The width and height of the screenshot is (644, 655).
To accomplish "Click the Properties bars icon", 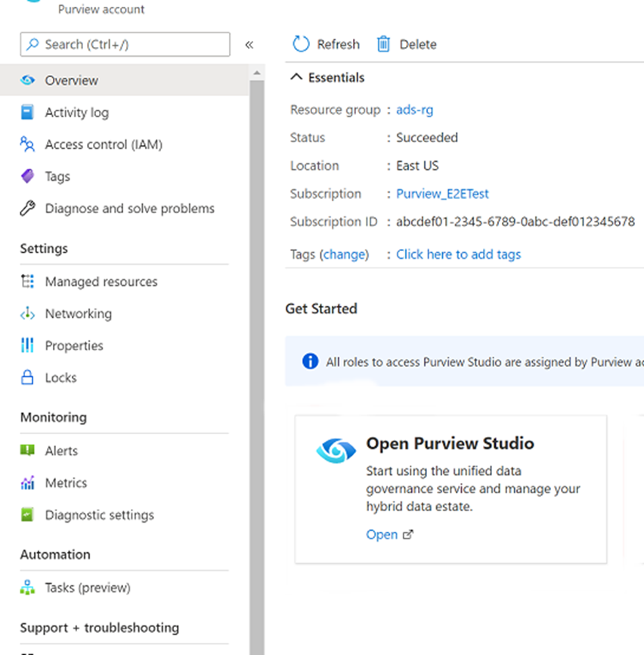I will (x=27, y=345).
